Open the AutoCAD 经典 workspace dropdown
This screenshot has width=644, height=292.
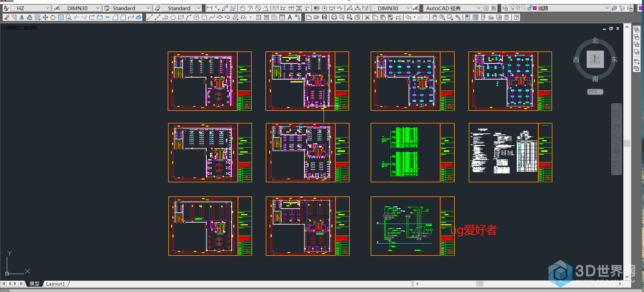tap(453, 8)
